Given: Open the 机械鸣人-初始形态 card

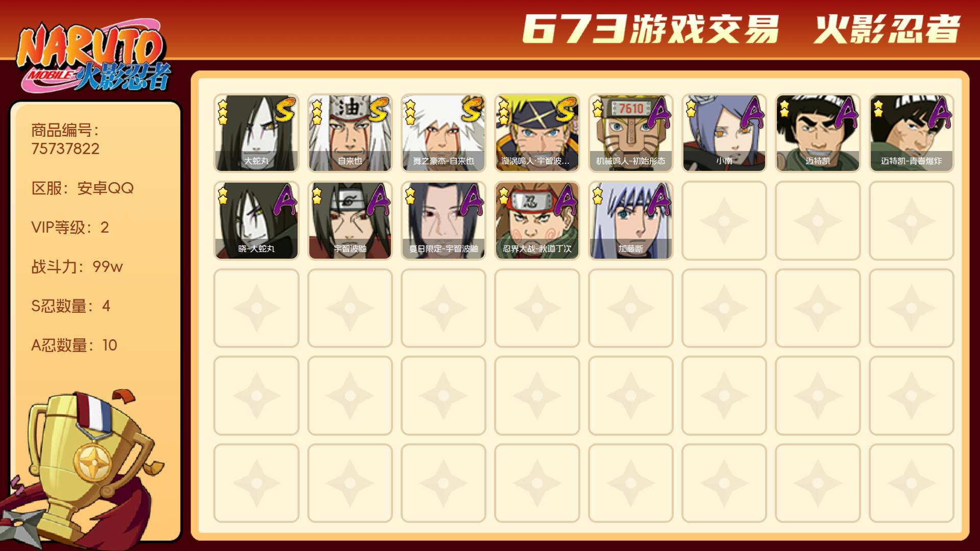Looking at the screenshot, I should pos(630,133).
